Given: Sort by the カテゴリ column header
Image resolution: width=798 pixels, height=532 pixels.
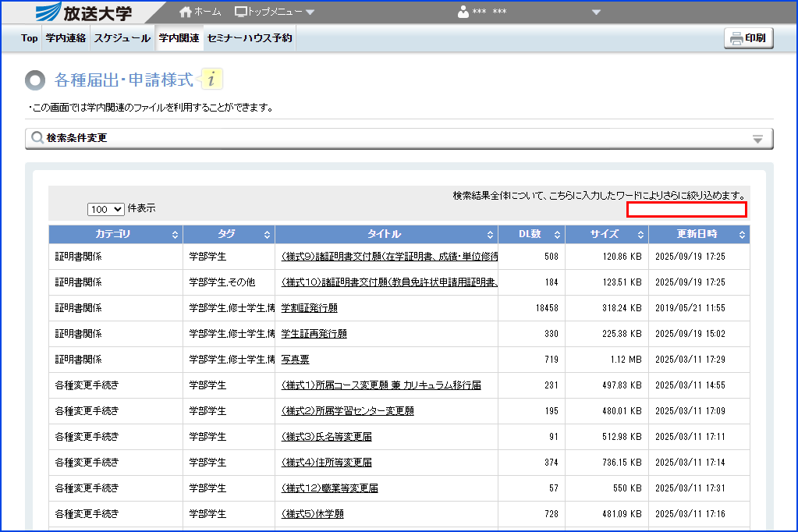Looking at the screenshot, I should (115, 234).
